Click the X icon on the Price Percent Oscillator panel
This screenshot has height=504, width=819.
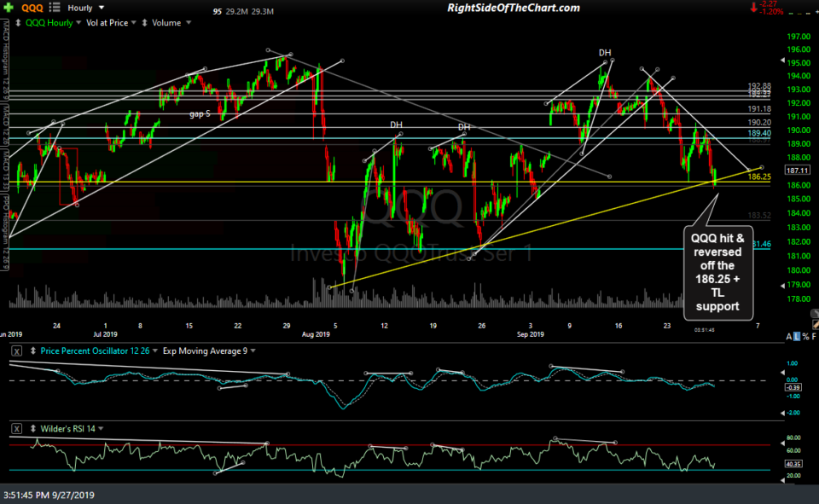[x=17, y=350]
